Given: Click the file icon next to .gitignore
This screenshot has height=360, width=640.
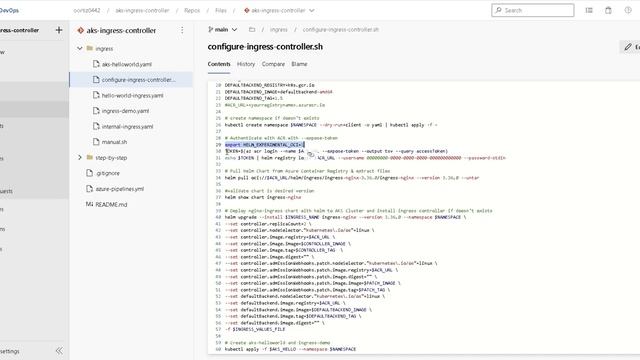Looking at the screenshot, I should pyautogui.click(x=90, y=173).
